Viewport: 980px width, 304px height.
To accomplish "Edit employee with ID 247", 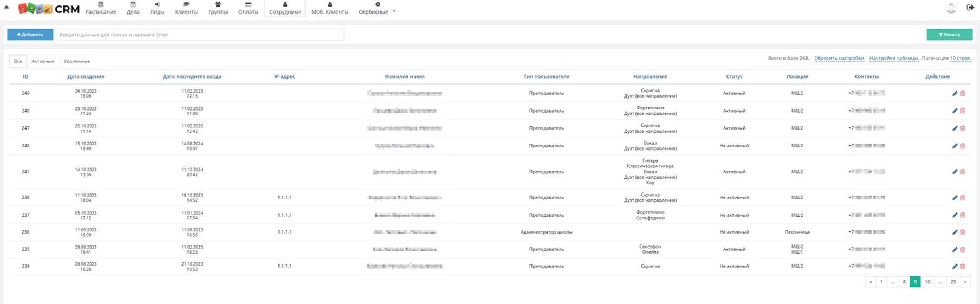I will click(x=955, y=128).
